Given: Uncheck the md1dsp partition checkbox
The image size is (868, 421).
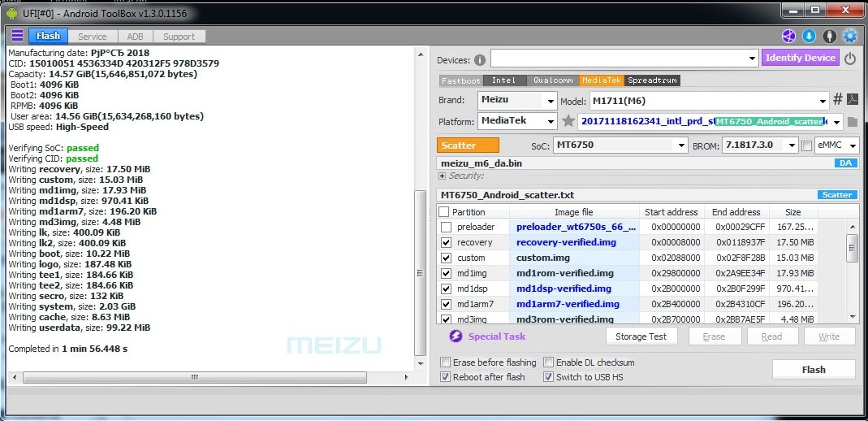Looking at the screenshot, I should [x=446, y=289].
